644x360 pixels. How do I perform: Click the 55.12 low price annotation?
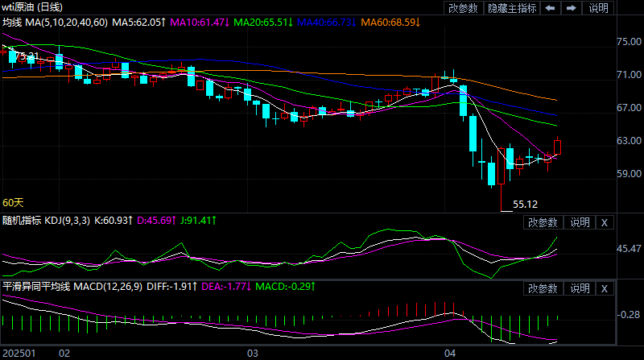(x=526, y=205)
